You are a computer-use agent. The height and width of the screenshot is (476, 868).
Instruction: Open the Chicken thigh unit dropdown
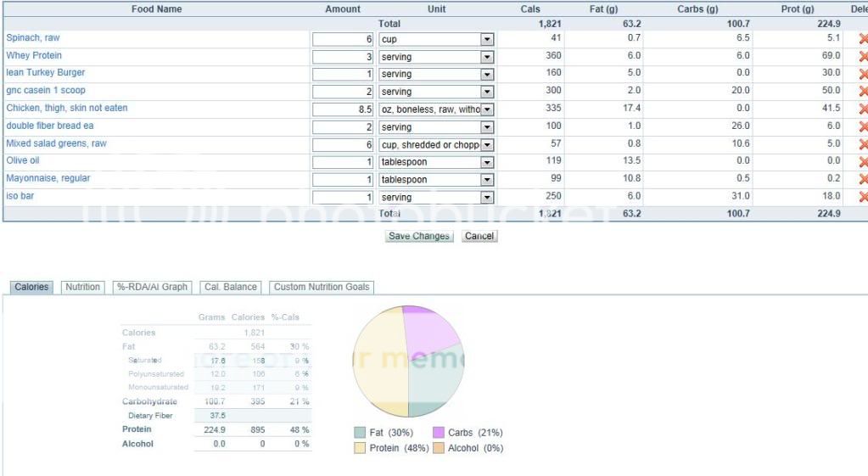click(487, 109)
